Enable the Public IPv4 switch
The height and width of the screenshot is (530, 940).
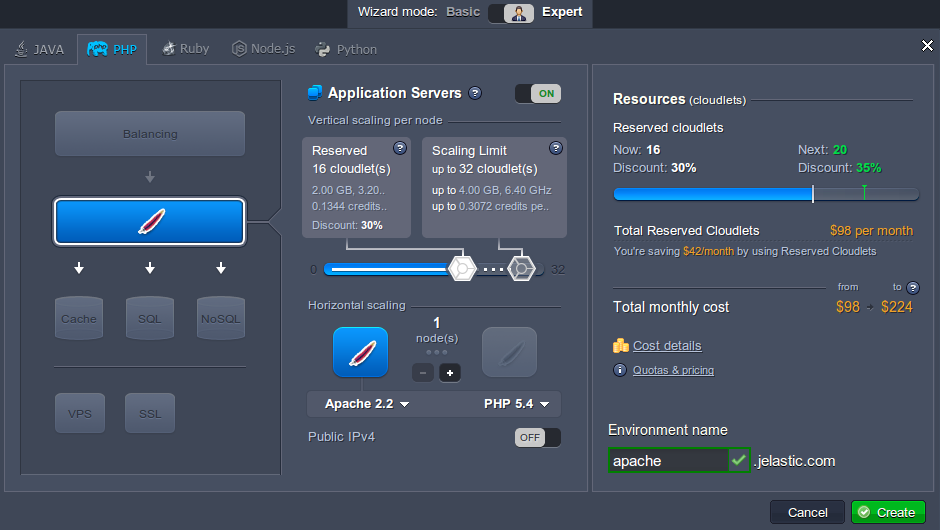(x=538, y=438)
